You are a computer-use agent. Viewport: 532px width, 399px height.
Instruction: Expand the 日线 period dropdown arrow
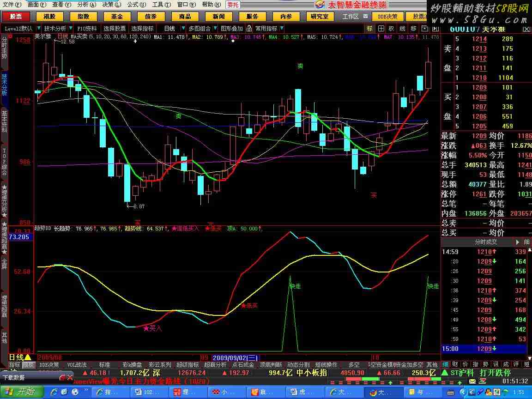(183, 28)
